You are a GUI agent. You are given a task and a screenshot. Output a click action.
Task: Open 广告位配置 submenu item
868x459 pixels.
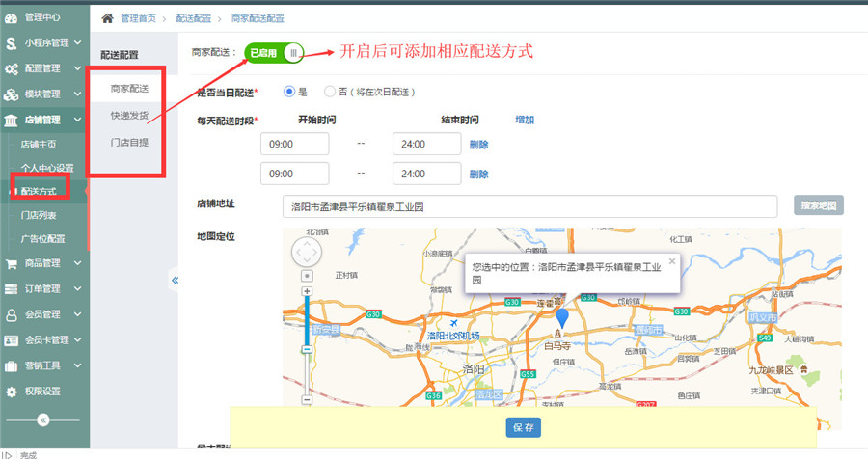tap(43, 239)
